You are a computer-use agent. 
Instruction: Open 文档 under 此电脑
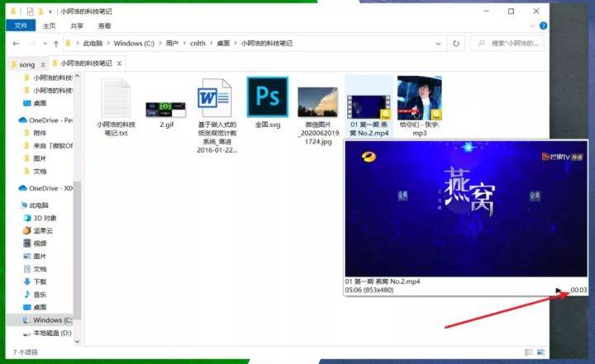tap(35, 269)
